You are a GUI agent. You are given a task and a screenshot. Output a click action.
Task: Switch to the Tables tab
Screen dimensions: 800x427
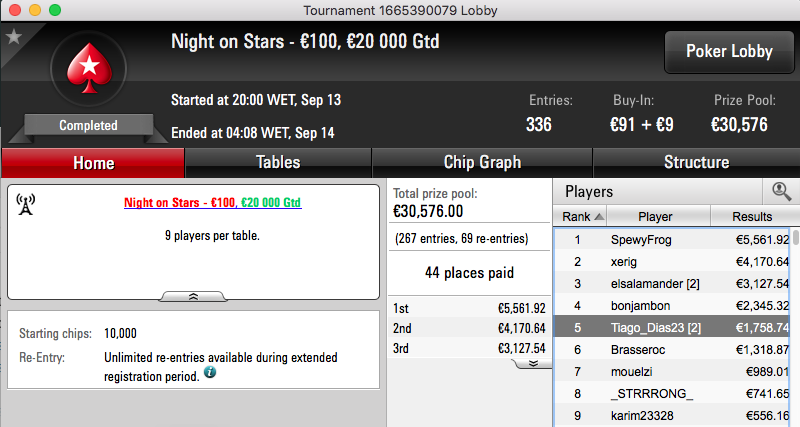278,163
